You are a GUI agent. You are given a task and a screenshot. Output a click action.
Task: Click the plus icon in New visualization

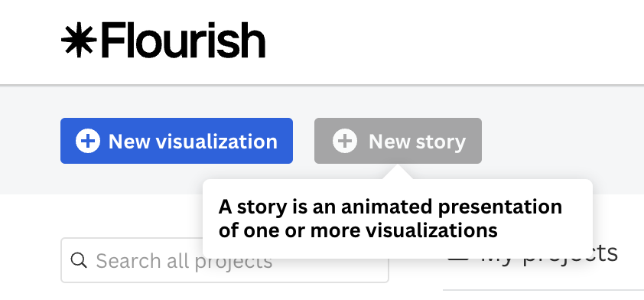88,141
